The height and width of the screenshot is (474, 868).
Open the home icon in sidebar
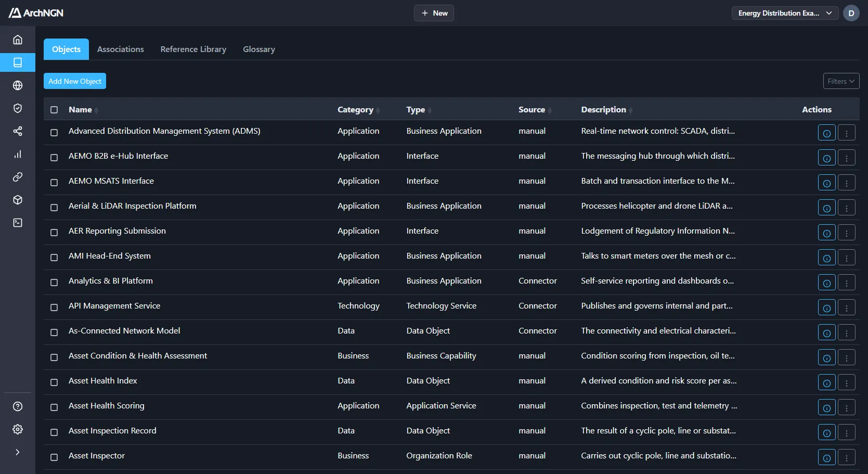coord(18,40)
